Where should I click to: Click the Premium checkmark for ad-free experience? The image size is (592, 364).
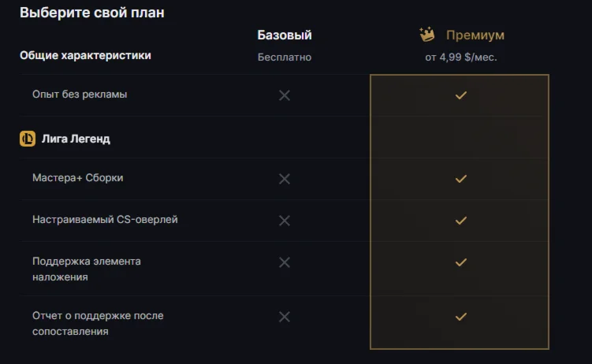click(461, 95)
